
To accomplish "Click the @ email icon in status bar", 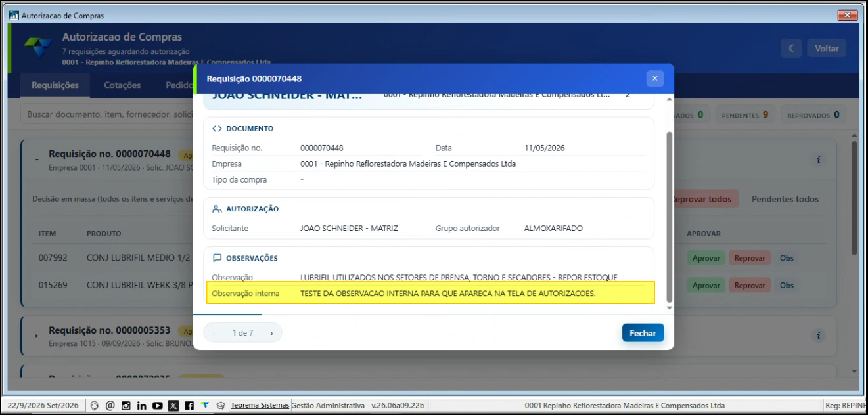I will 110,406.
